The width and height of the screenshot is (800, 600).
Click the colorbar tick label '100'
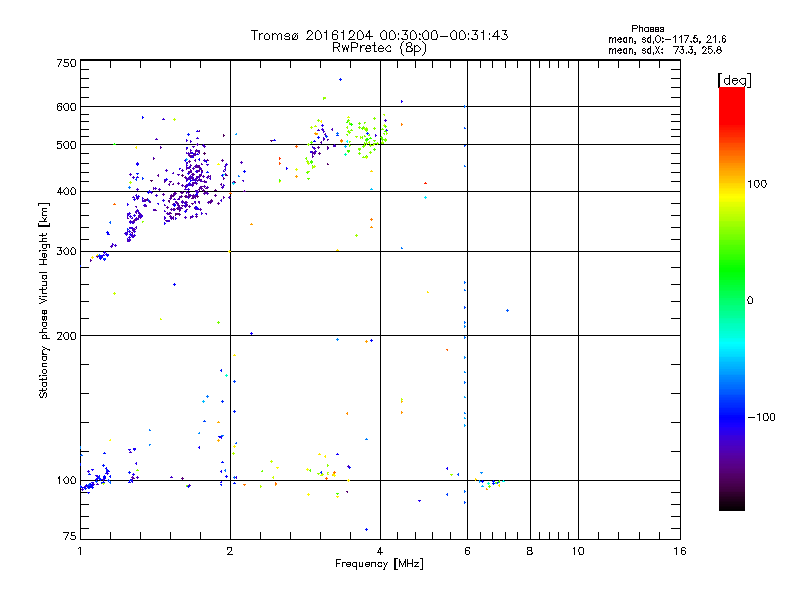(757, 184)
